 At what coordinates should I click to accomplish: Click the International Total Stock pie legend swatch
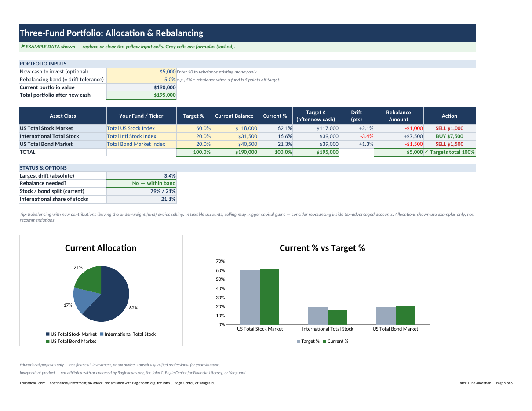pyautogui.click(x=102, y=334)
